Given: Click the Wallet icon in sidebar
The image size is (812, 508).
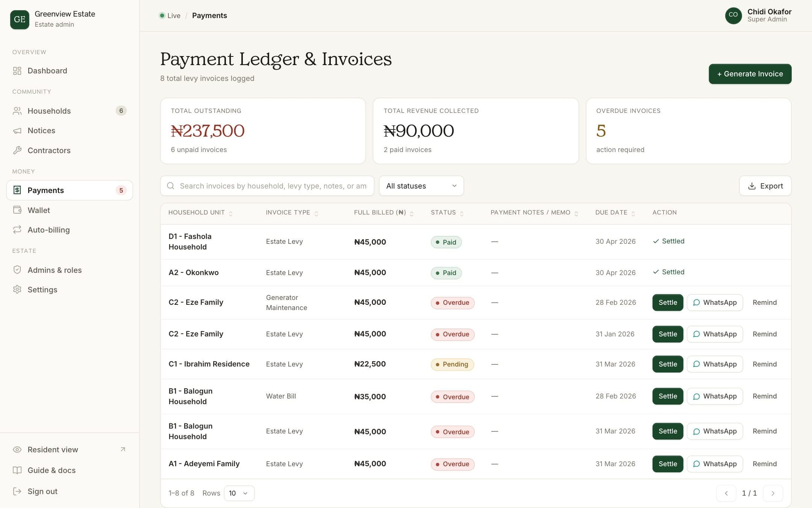Looking at the screenshot, I should coord(17,210).
